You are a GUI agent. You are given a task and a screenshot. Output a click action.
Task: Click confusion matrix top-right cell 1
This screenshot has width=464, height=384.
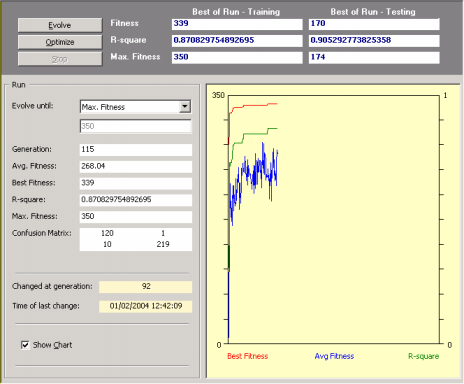point(163,233)
